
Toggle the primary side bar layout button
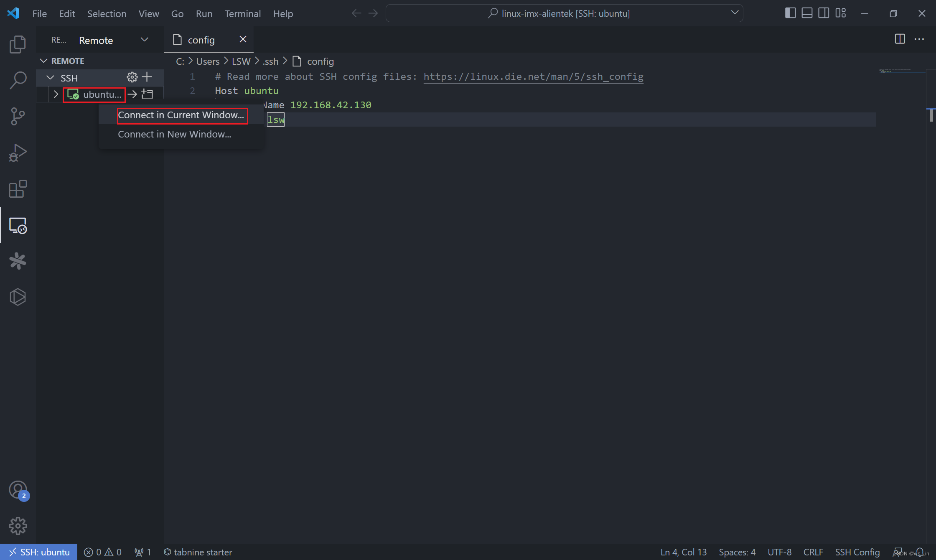coord(790,13)
